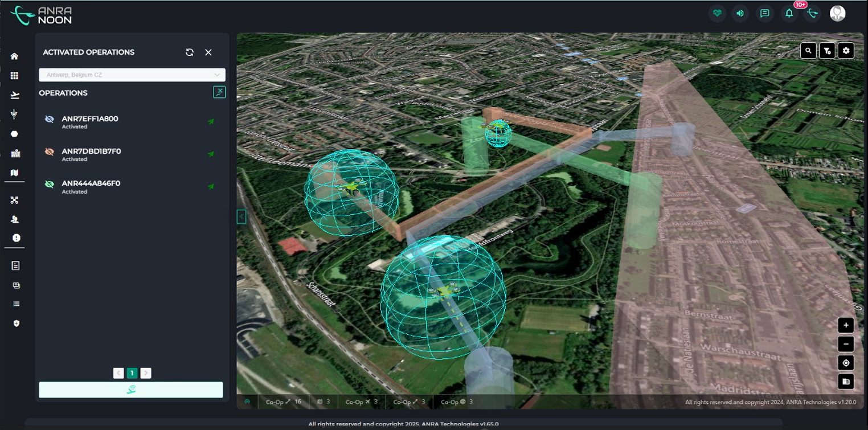Viewport: 868px width, 430px height.
Task: Click the map search magnifier icon
Action: [808, 51]
